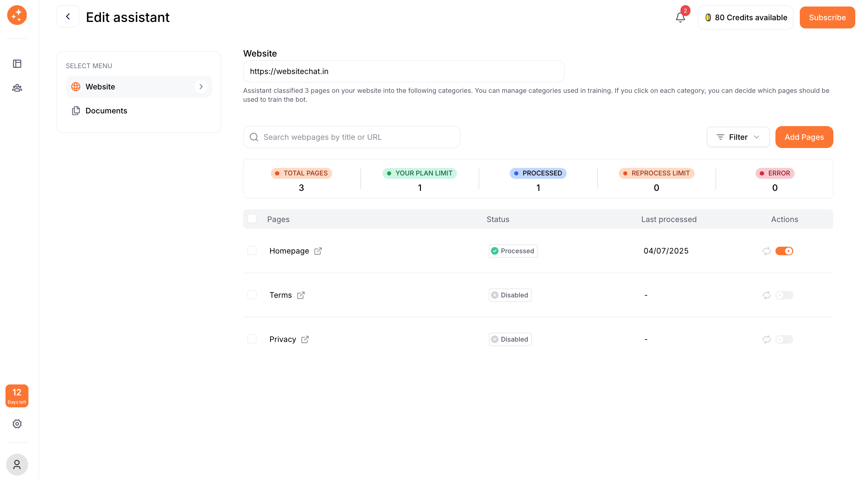Enable the Terms page toggle
This screenshot has height=479, width=868.
pos(784,295)
